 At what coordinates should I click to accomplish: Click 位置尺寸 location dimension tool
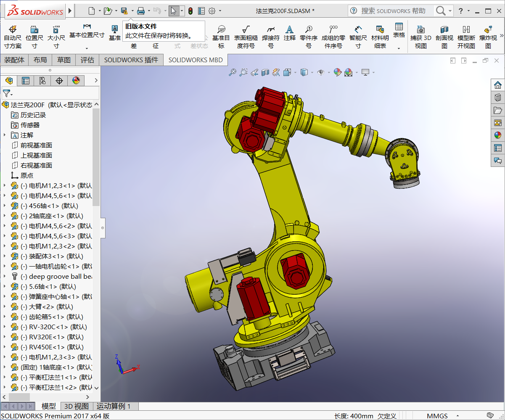pos(34,37)
